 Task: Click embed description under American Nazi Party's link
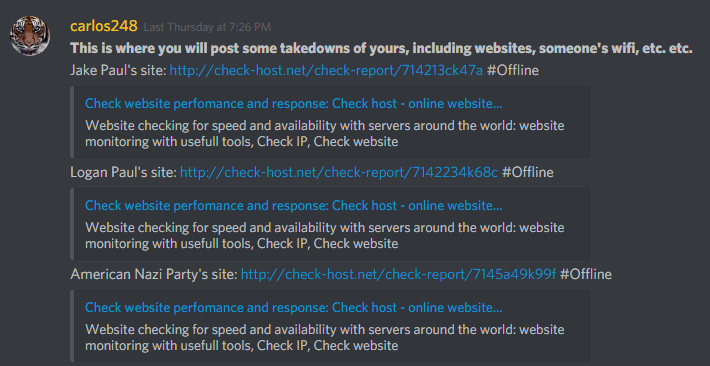[x=325, y=337]
